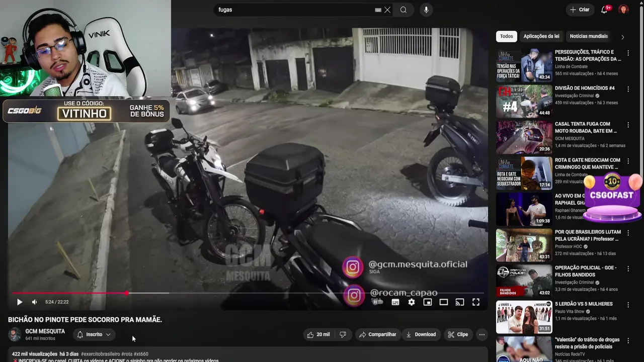Mute the video using the speaker icon
Image resolution: width=644 pixels, height=362 pixels.
pos(34,302)
